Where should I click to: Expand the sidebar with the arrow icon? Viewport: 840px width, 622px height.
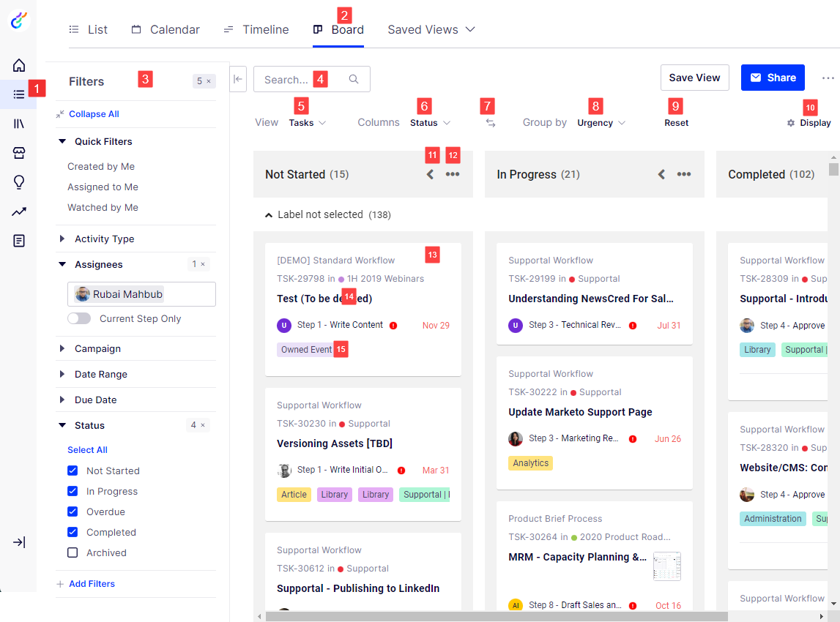(x=19, y=542)
